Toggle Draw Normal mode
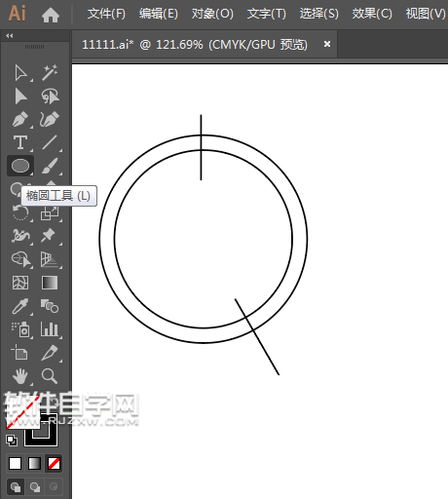Image resolution: width=448 pixels, height=499 pixels. (x=16, y=486)
